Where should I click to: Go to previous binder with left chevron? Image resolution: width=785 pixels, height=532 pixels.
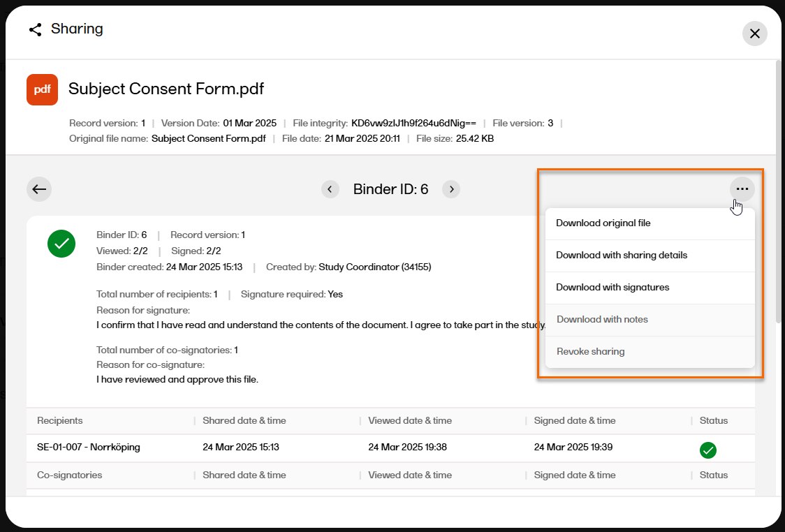tap(330, 189)
